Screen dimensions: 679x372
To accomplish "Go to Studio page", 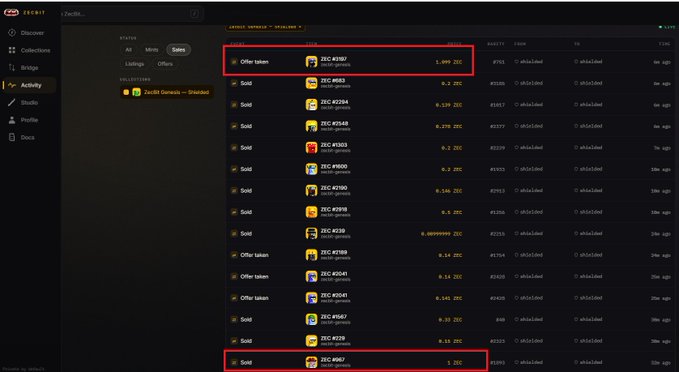I will point(29,103).
